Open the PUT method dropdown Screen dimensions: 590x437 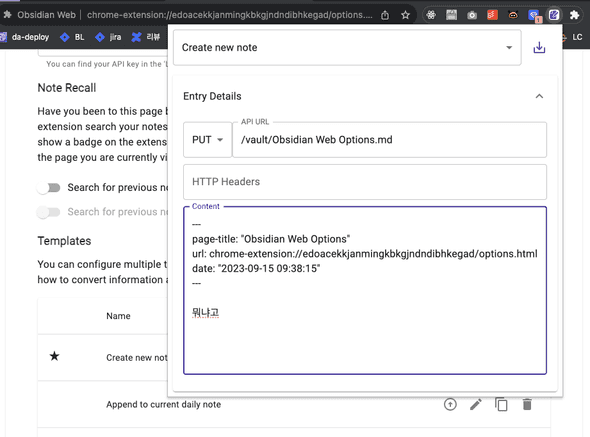coord(207,140)
